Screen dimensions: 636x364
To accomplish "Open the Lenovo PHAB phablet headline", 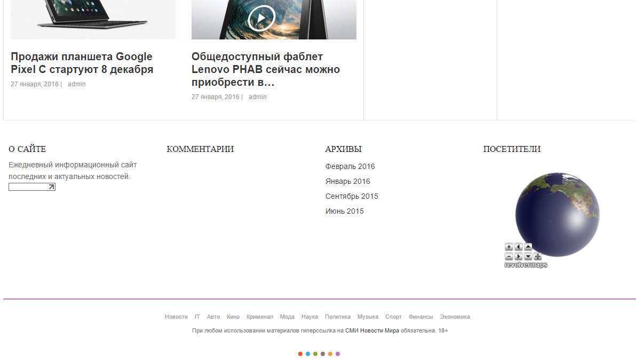I will pos(266,69).
